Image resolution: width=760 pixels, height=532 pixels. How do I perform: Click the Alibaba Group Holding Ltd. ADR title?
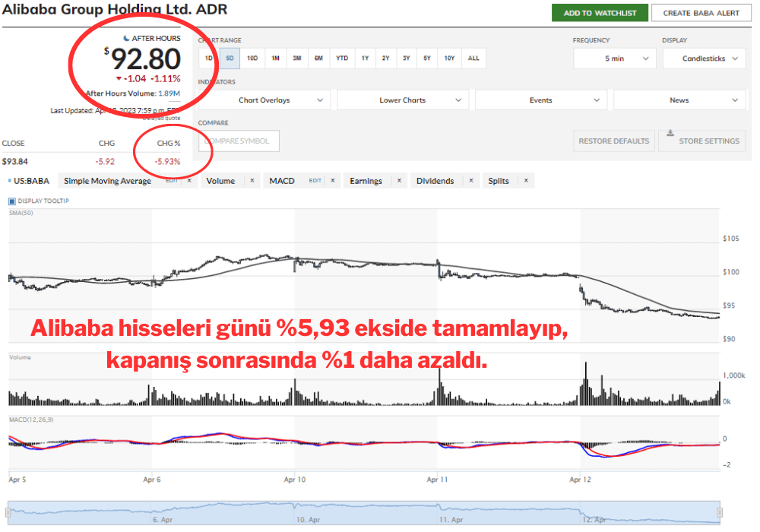click(115, 9)
